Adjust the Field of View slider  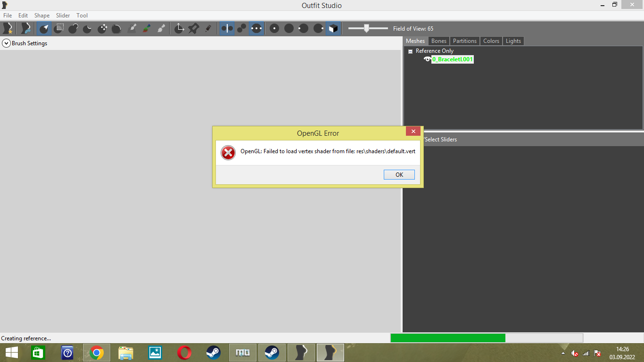(368, 28)
